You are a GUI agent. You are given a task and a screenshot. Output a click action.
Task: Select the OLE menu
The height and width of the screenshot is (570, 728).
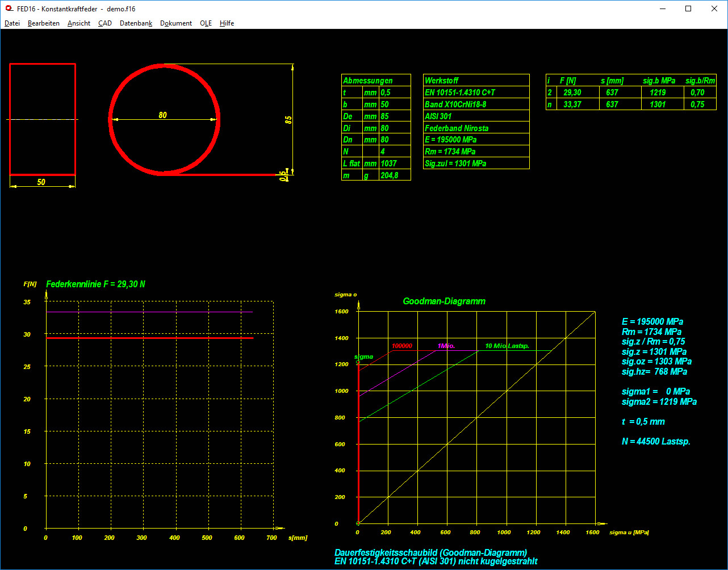coord(206,23)
